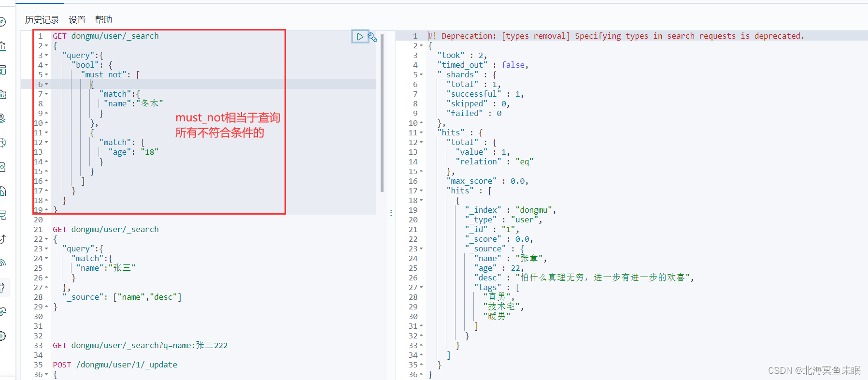Screen dimensions: 868x380
Task: Collapse second "match" fold at request line 12
Action: coord(46,143)
